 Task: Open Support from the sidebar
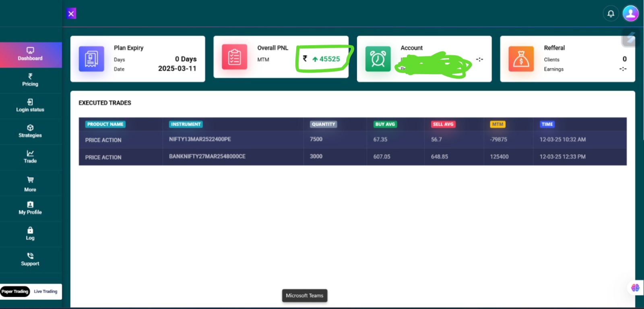tap(30, 259)
